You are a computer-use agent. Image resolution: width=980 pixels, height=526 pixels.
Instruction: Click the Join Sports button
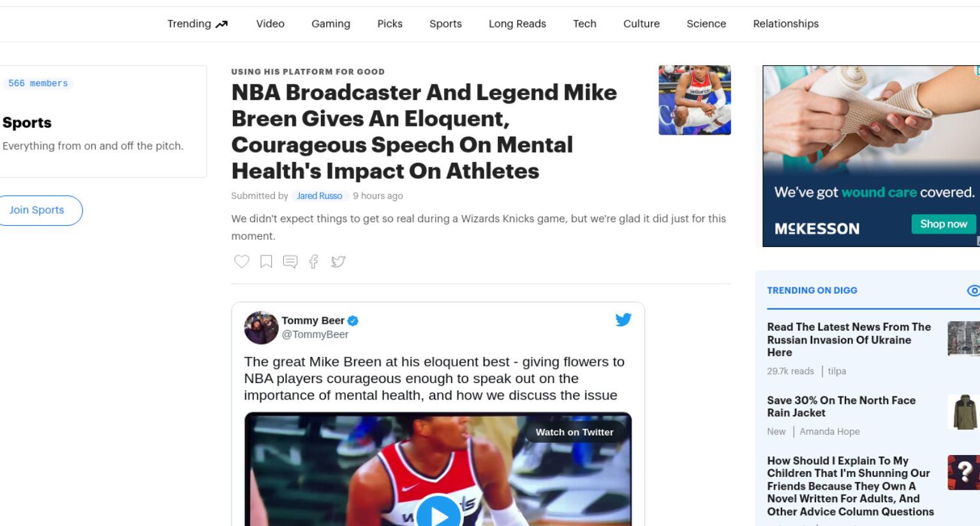(x=37, y=210)
